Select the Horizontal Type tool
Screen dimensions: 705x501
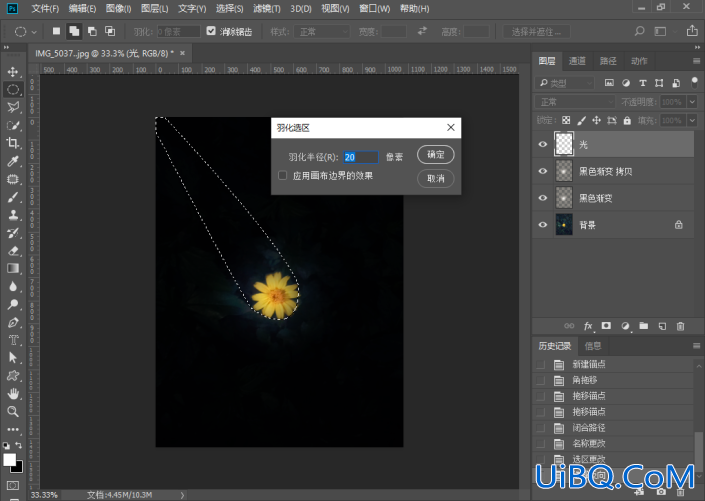click(x=13, y=340)
